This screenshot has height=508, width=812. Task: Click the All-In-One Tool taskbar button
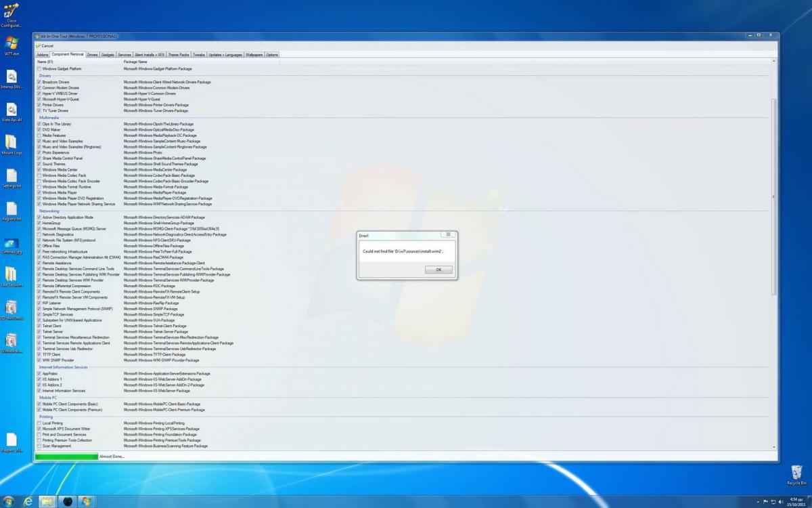coord(86,501)
